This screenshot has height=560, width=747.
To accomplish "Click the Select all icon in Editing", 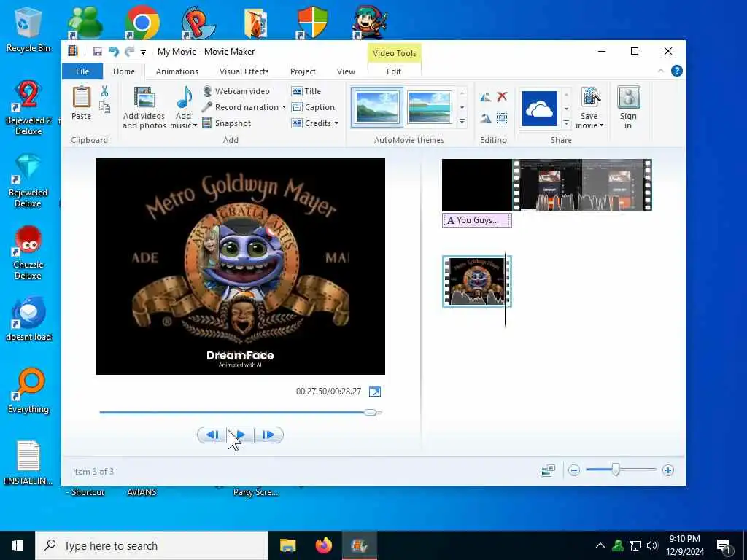I will point(502,118).
